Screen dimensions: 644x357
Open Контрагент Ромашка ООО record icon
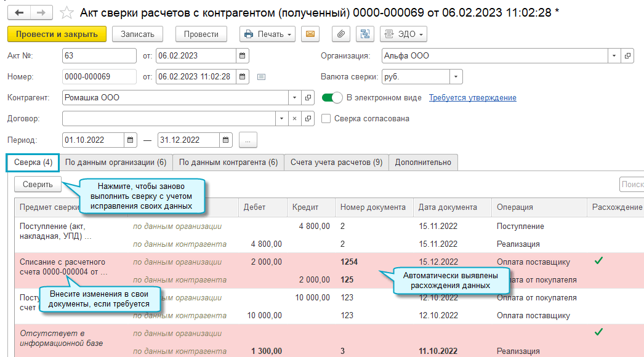pyautogui.click(x=308, y=98)
